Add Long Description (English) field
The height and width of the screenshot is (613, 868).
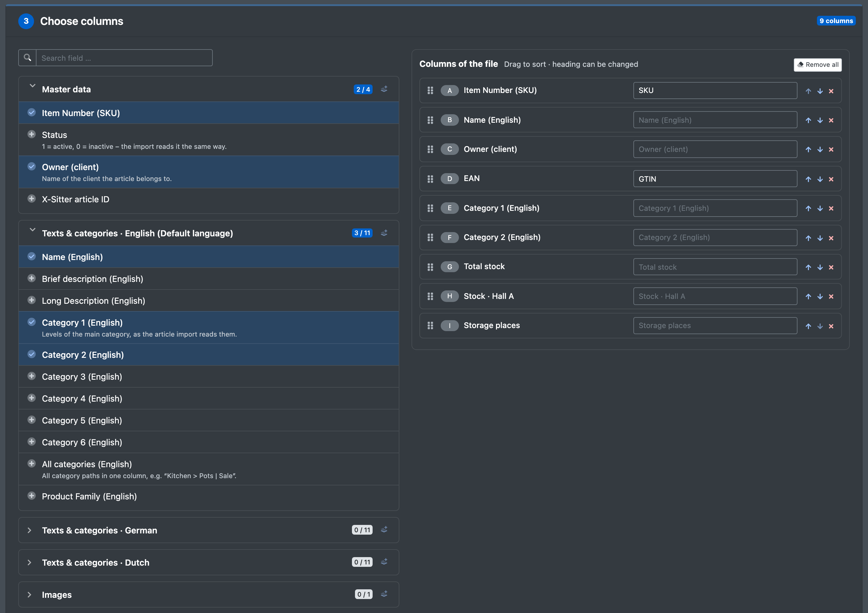tap(209, 301)
